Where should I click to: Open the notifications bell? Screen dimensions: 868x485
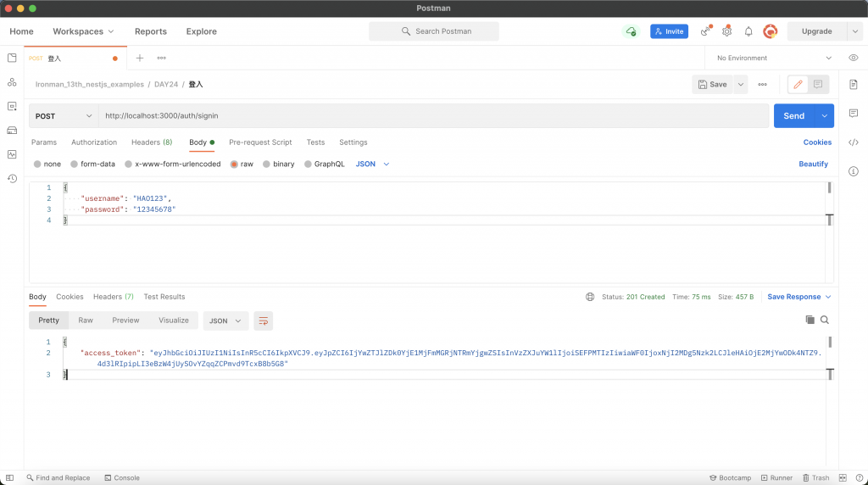click(748, 31)
